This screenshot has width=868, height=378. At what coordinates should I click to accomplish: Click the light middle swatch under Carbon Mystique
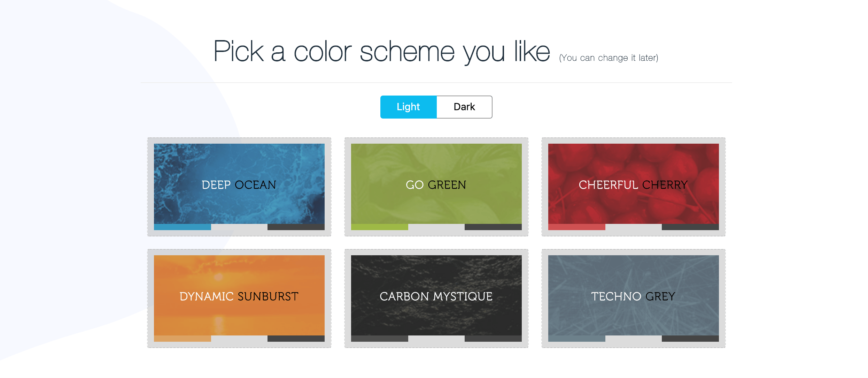coord(436,339)
